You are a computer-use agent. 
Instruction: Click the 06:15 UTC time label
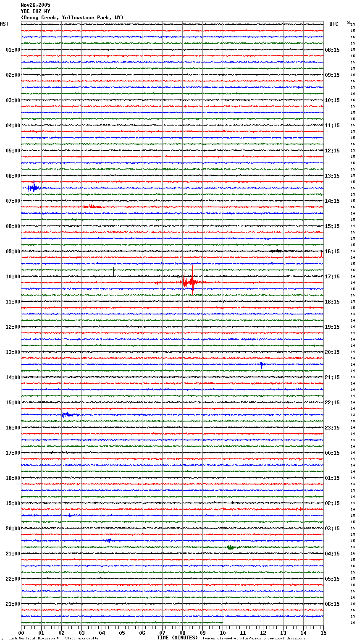(x=332, y=604)
